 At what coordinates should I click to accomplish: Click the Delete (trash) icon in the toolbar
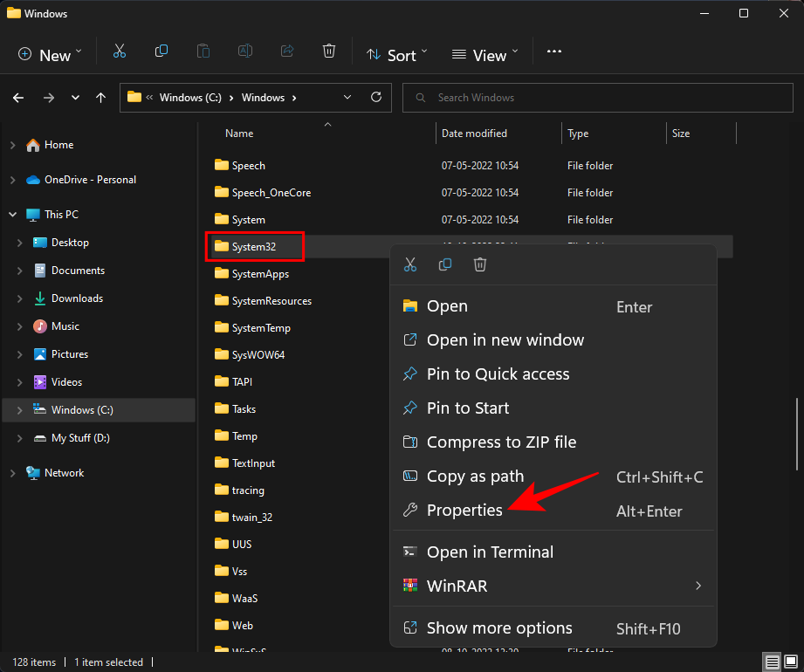tap(329, 51)
